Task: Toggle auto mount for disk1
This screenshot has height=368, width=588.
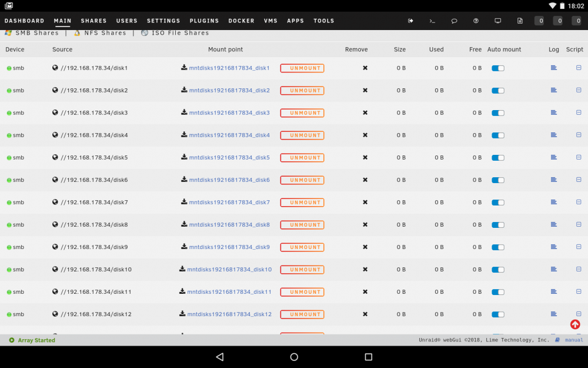Action: point(498,68)
